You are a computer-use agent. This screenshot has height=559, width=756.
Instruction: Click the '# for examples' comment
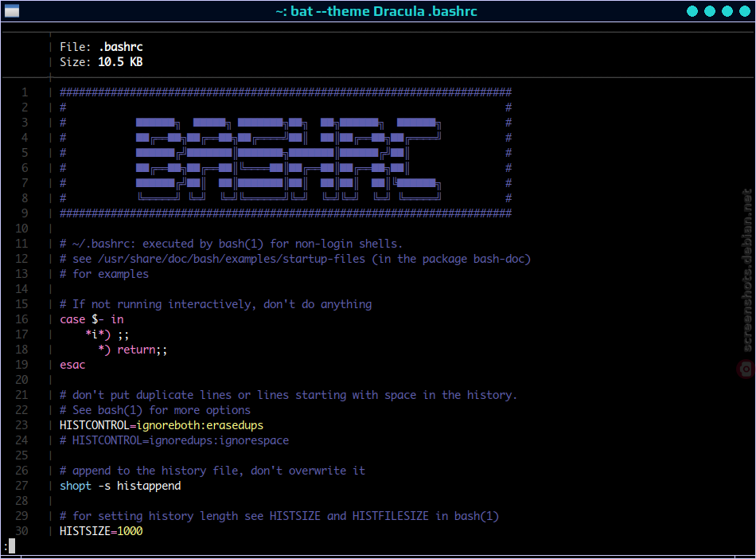point(104,274)
